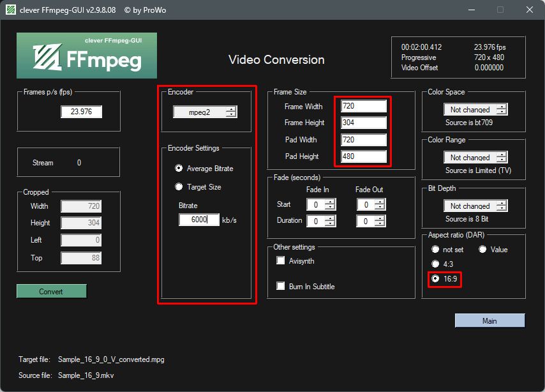545x392 pixels.
Task: Select the 'not set' aspect ratio option
Action: (x=435, y=250)
